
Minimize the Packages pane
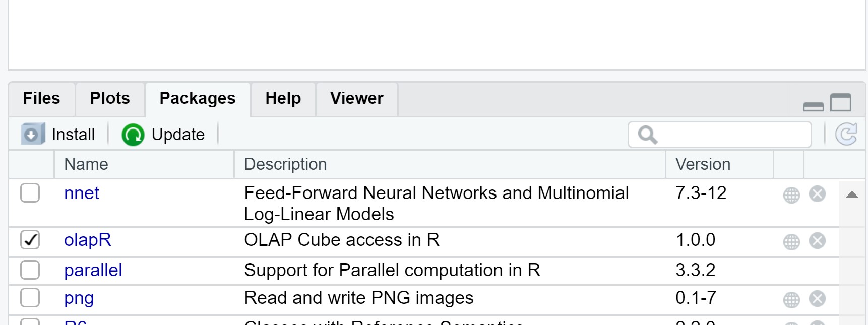813,106
